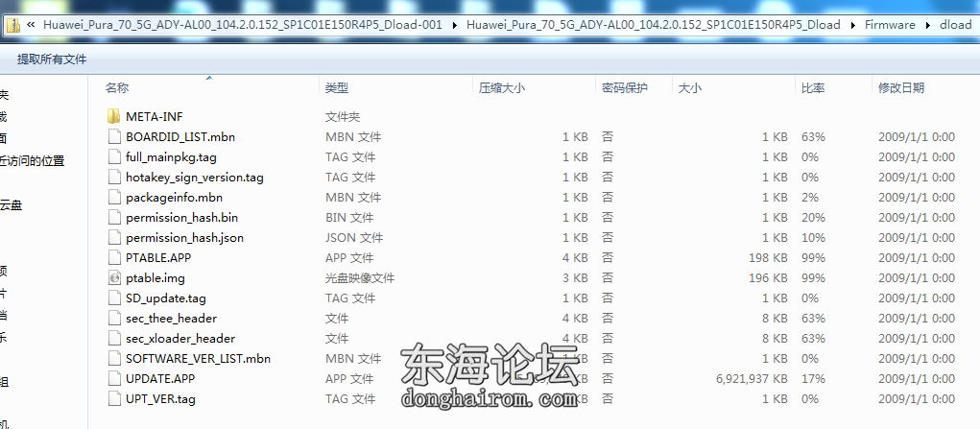This screenshot has width=980, height=429.
Task: Select 云盘 in the navigation pane
Action: click(x=12, y=204)
